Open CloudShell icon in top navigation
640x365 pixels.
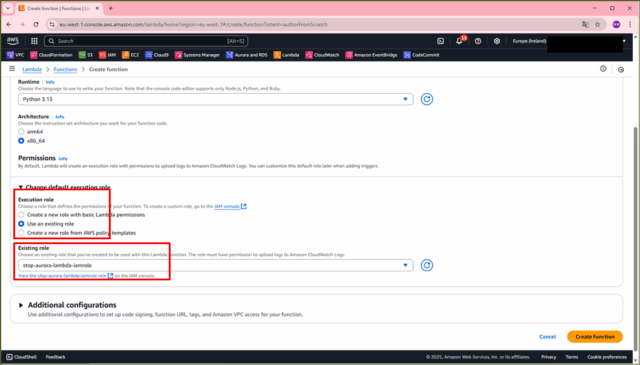(440, 41)
